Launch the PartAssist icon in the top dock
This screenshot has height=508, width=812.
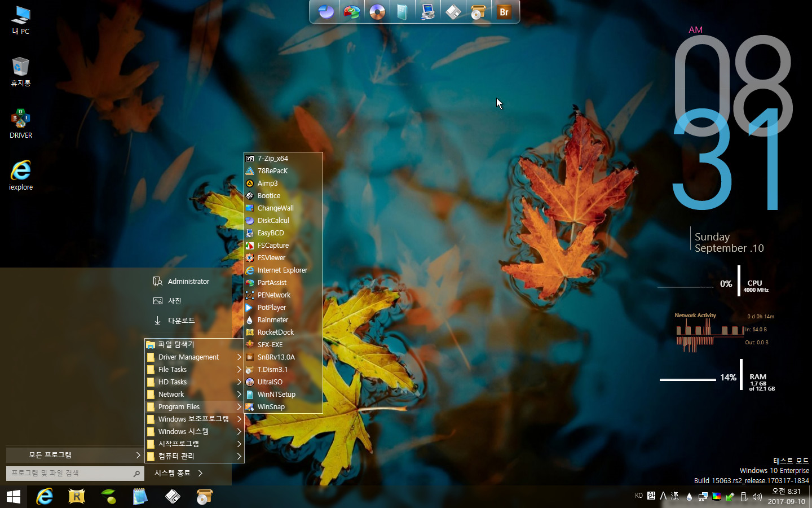352,11
